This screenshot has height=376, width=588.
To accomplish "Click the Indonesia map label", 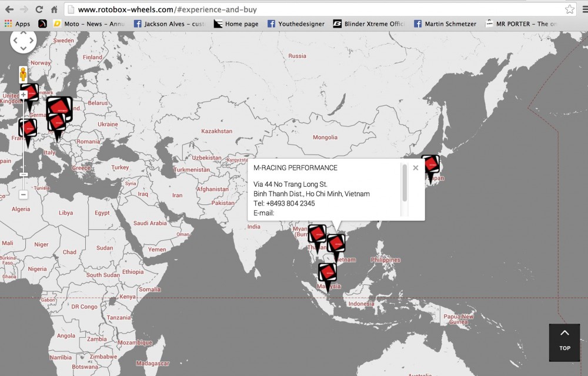I will click(x=361, y=304).
